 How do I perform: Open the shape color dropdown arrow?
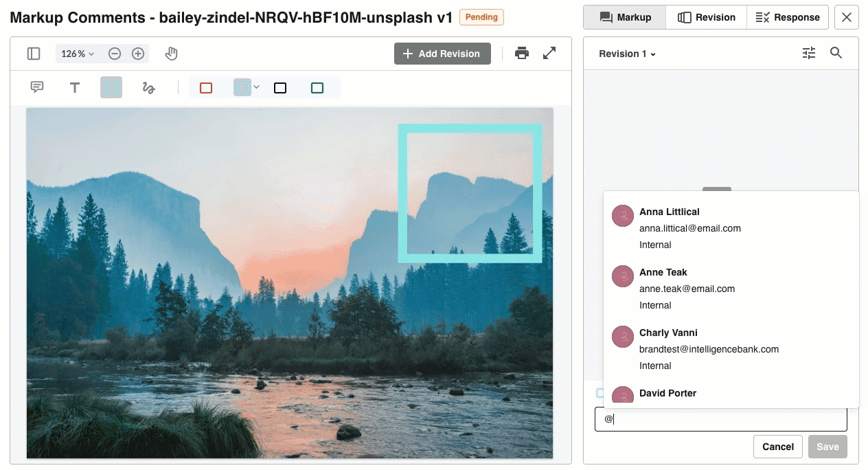(x=257, y=87)
